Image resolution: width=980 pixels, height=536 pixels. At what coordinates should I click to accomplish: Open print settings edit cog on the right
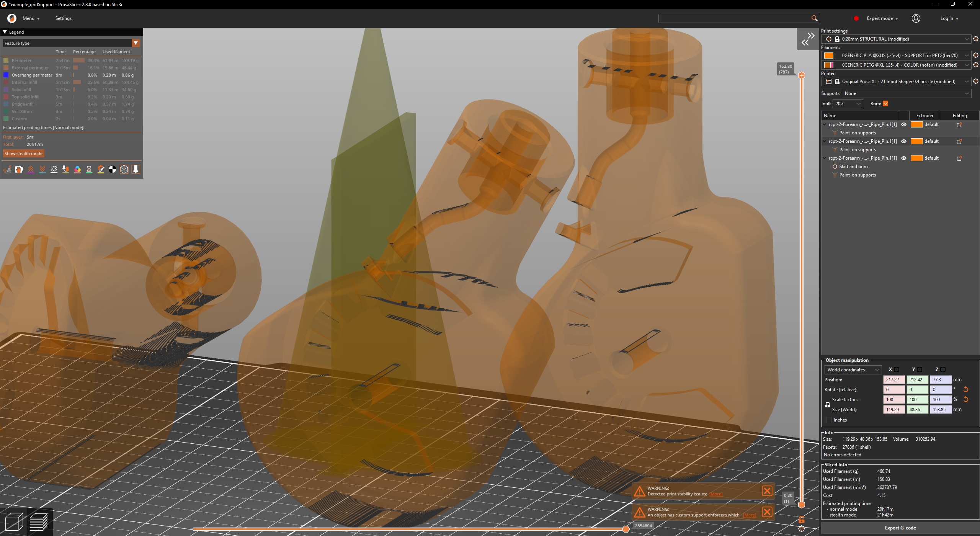(976, 39)
